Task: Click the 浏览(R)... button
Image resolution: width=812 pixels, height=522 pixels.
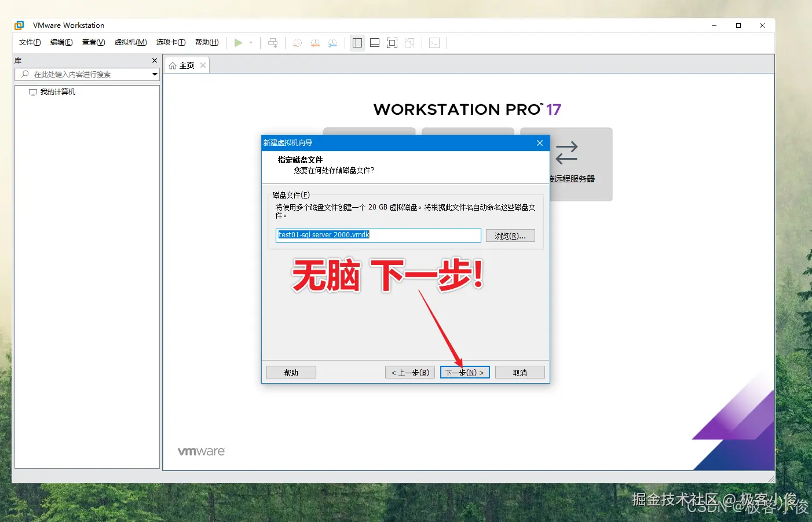Action: coord(510,236)
